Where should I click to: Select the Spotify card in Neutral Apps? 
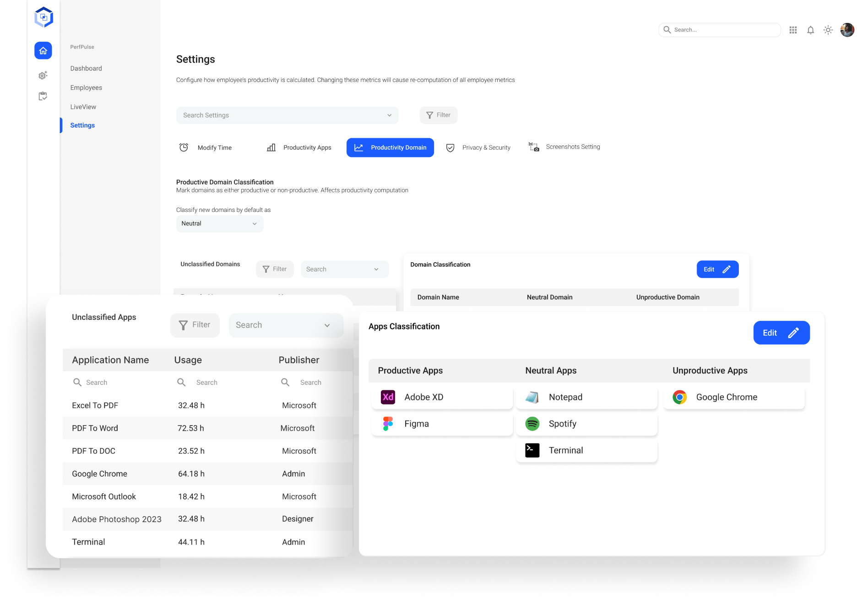[x=587, y=424]
